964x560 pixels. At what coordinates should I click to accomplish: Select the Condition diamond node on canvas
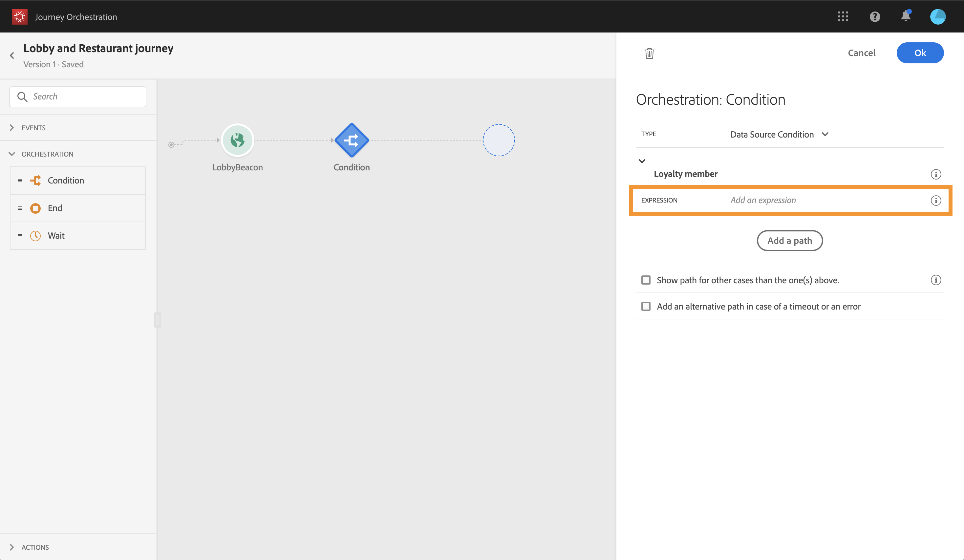click(352, 140)
